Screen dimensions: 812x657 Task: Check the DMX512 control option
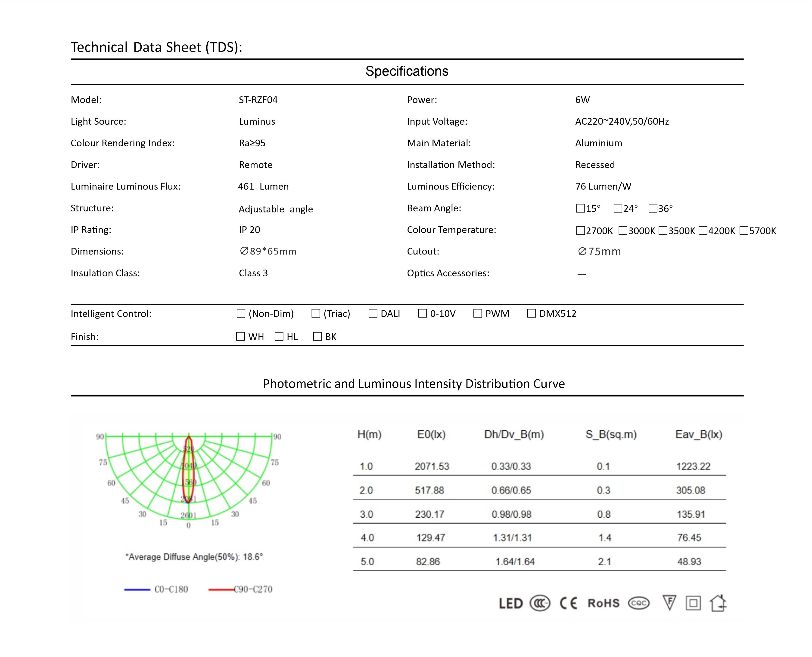pyautogui.click(x=531, y=313)
